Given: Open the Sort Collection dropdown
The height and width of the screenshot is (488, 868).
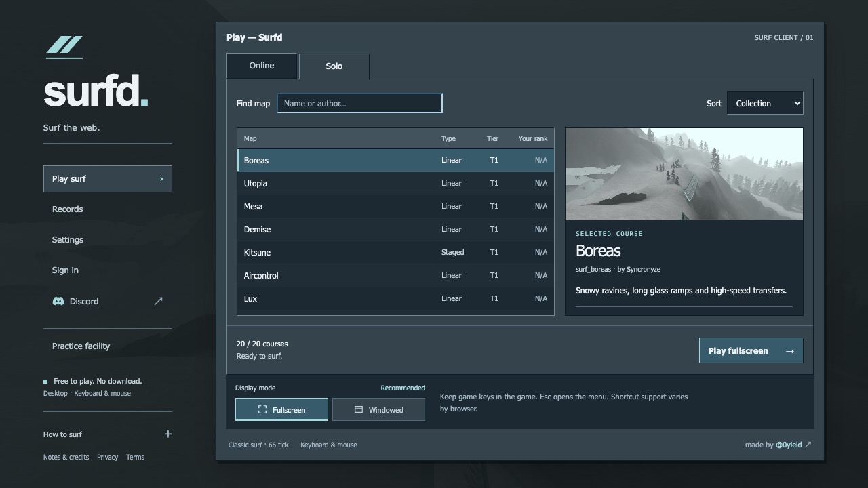Looking at the screenshot, I should click(x=765, y=103).
